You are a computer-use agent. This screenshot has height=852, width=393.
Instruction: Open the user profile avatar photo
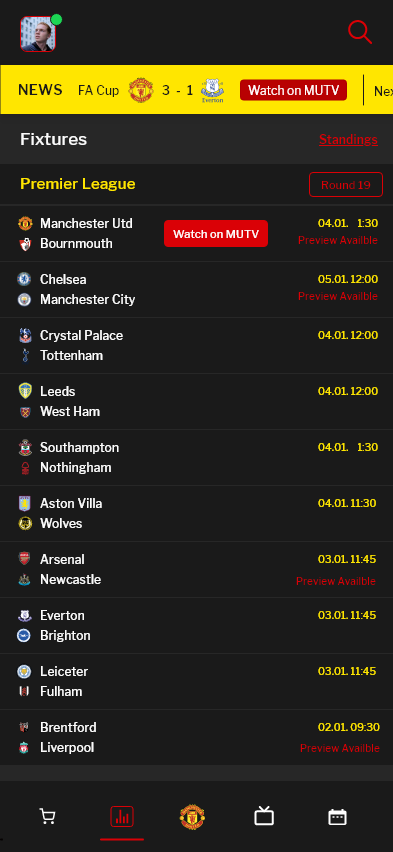pos(38,34)
